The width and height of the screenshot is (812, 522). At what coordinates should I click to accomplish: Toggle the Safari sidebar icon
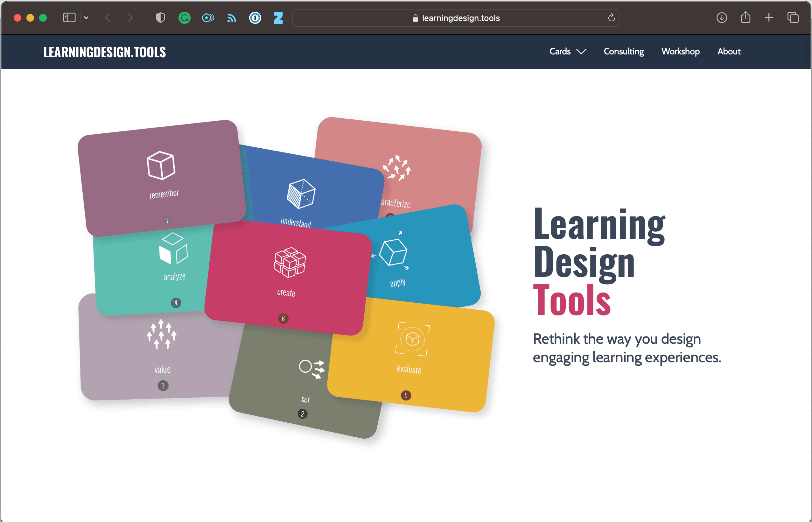tap(69, 18)
